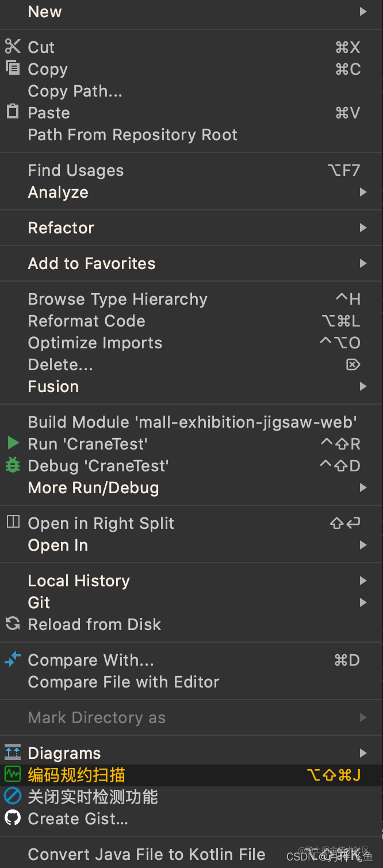Click the Debug 'CraneTest' bug icon

(13, 464)
